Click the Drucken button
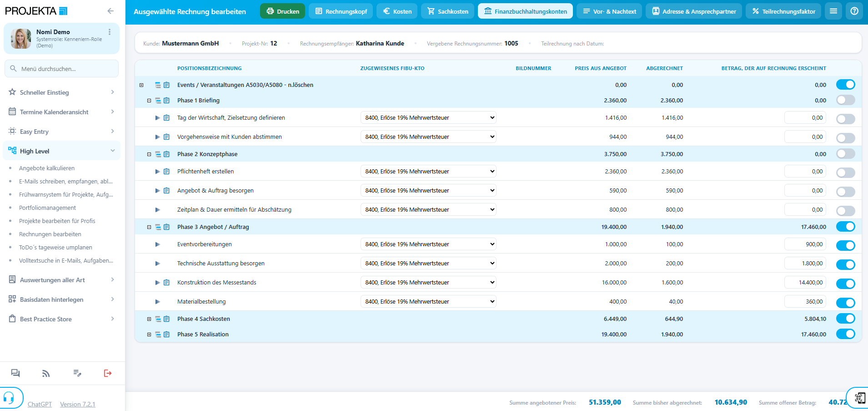The image size is (868, 411). point(282,11)
